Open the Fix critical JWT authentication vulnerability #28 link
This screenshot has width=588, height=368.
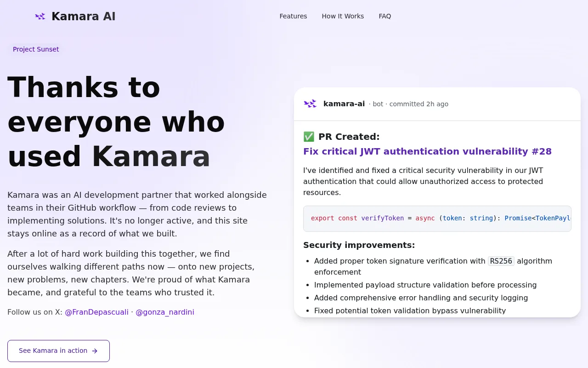[427, 151]
